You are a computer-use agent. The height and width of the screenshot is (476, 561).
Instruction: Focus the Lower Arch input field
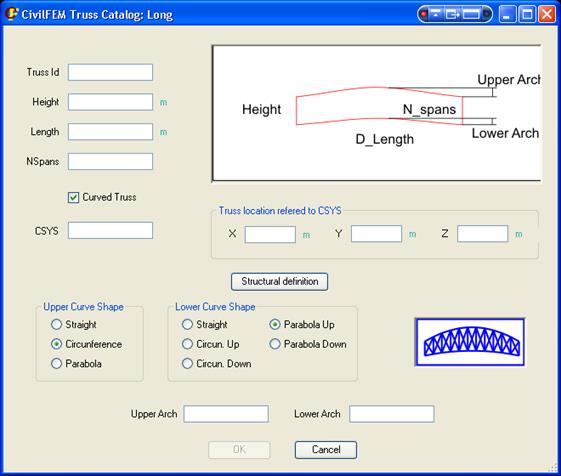point(392,414)
